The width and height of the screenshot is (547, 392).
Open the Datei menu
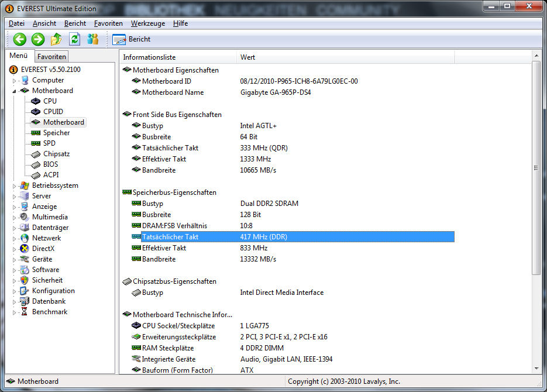(x=16, y=23)
